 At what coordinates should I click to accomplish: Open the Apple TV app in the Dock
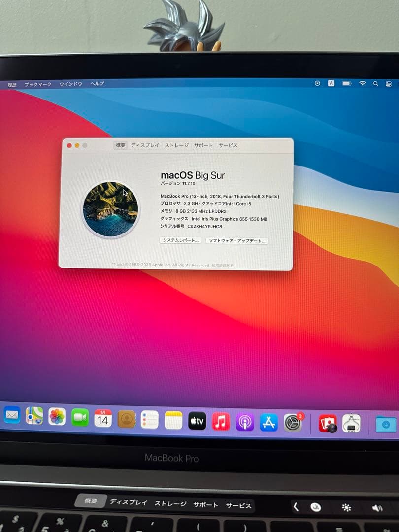coord(197,422)
